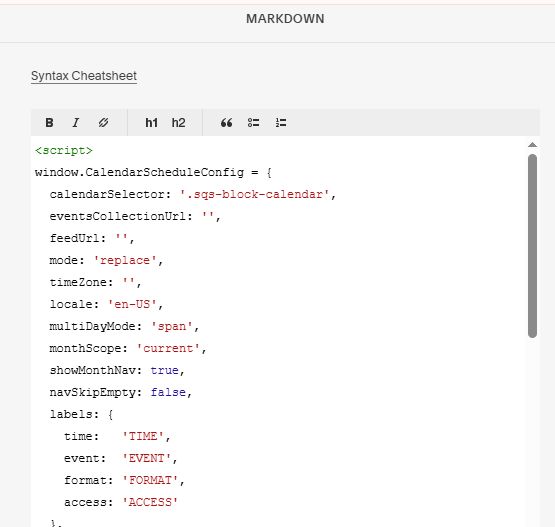Insert a bulleted list
Screen dimensions: 555x527
[253, 123]
